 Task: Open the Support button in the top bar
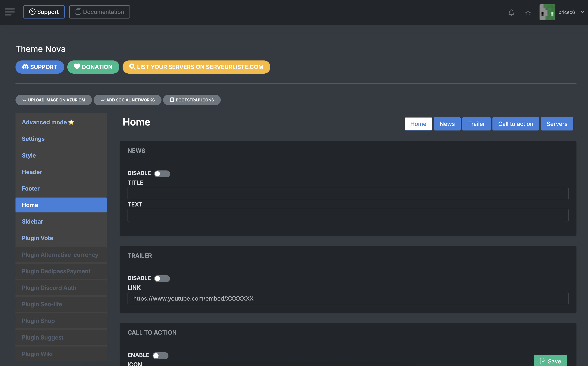[x=44, y=12]
